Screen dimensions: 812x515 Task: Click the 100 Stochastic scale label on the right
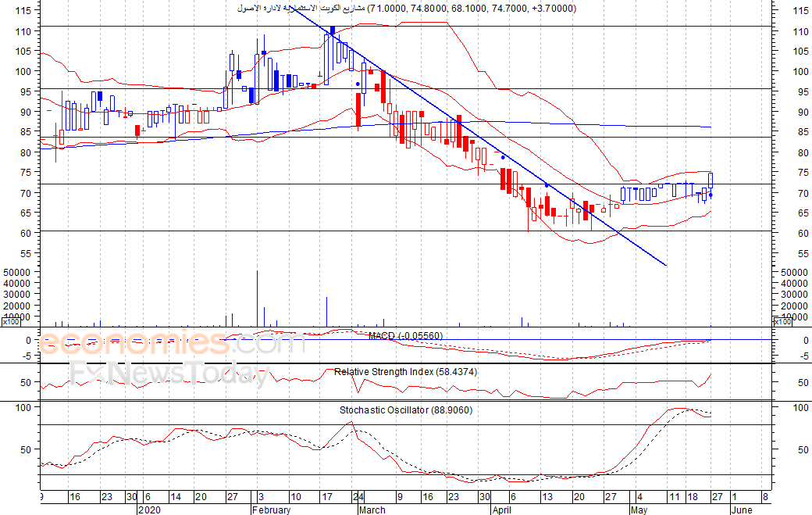tap(800, 408)
